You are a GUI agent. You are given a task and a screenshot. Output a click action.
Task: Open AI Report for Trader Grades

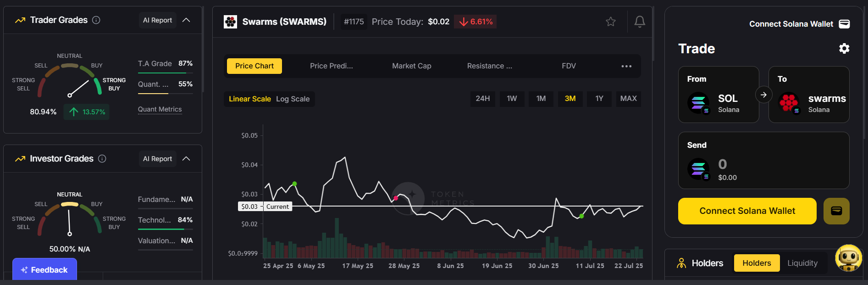click(x=157, y=20)
